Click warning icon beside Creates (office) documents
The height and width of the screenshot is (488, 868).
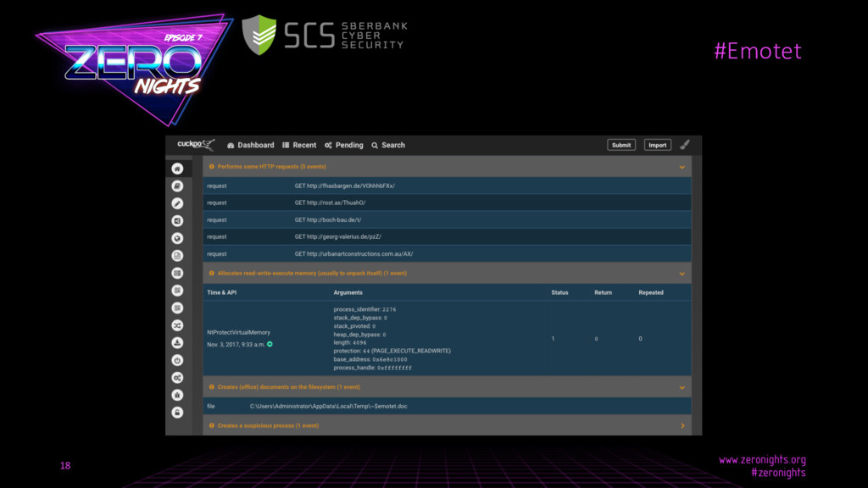(x=211, y=387)
